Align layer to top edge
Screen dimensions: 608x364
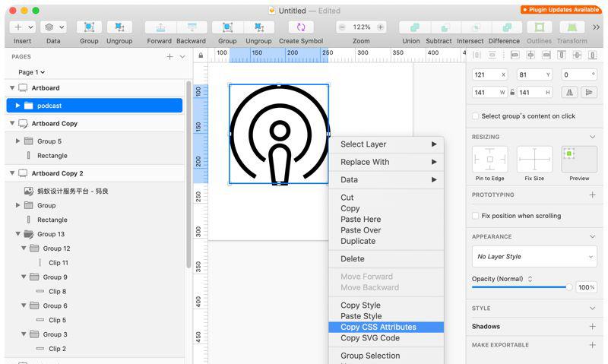(562, 55)
